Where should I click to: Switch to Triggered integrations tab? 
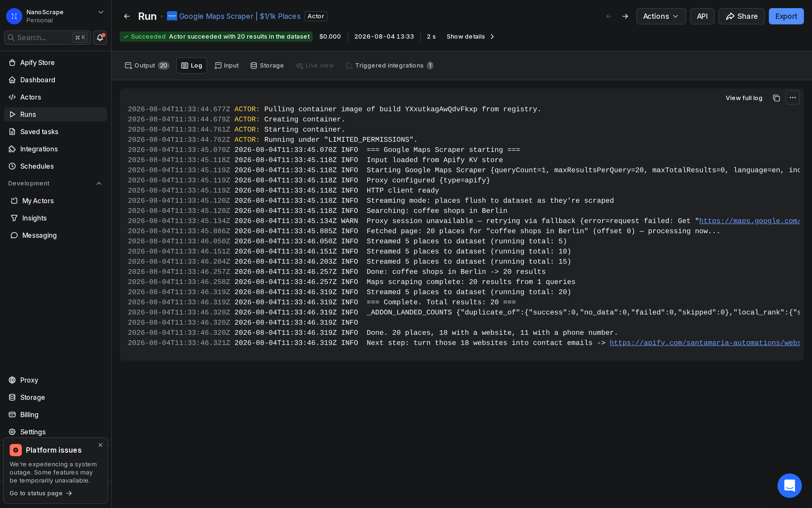[390, 66]
